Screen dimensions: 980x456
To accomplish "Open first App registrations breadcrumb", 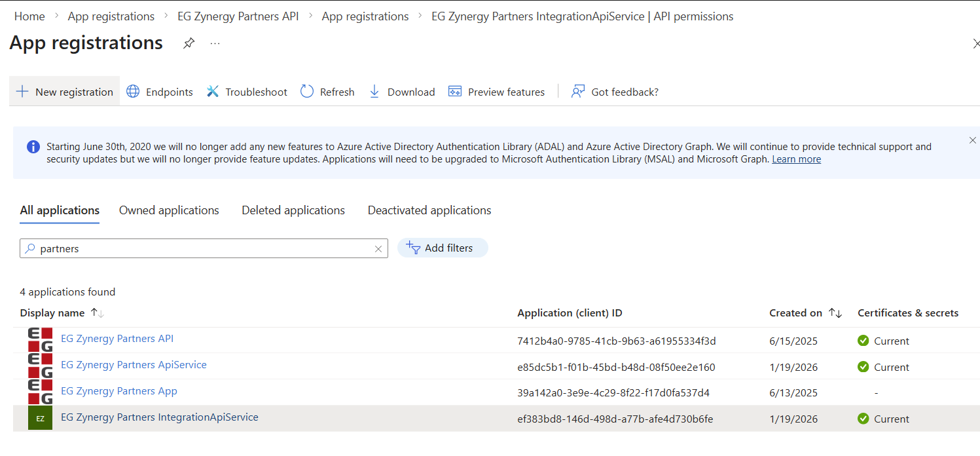I will coord(111,16).
